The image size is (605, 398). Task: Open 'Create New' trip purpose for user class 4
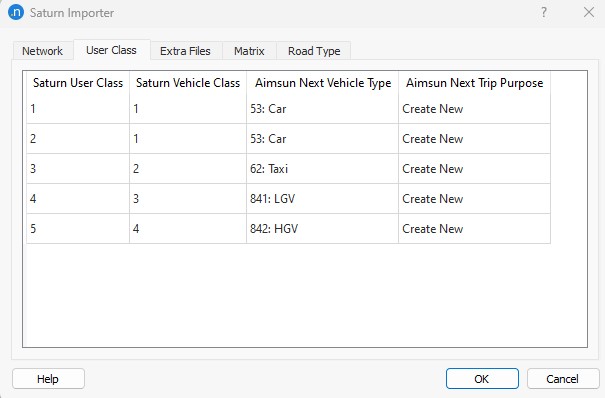[475, 199]
